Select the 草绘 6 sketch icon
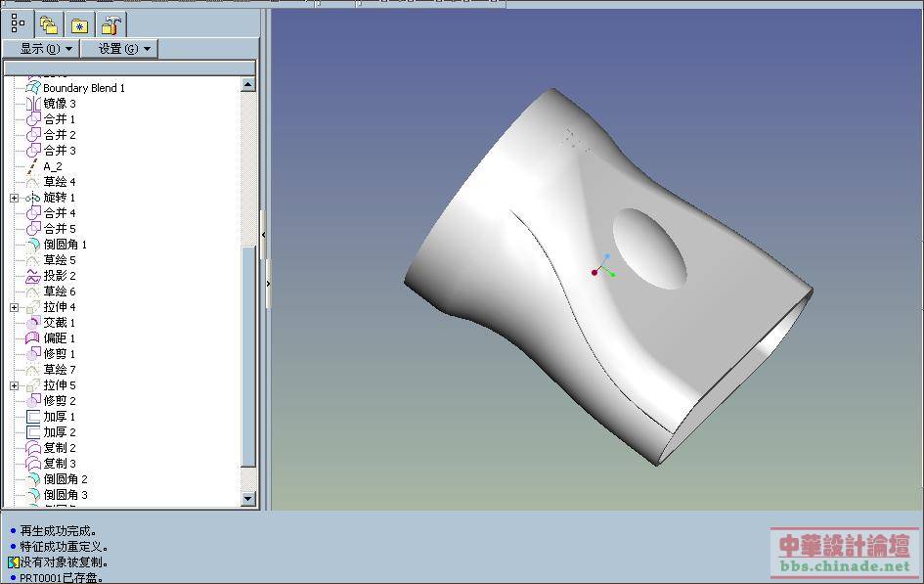 pyautogui.click(x=33, y=292)
